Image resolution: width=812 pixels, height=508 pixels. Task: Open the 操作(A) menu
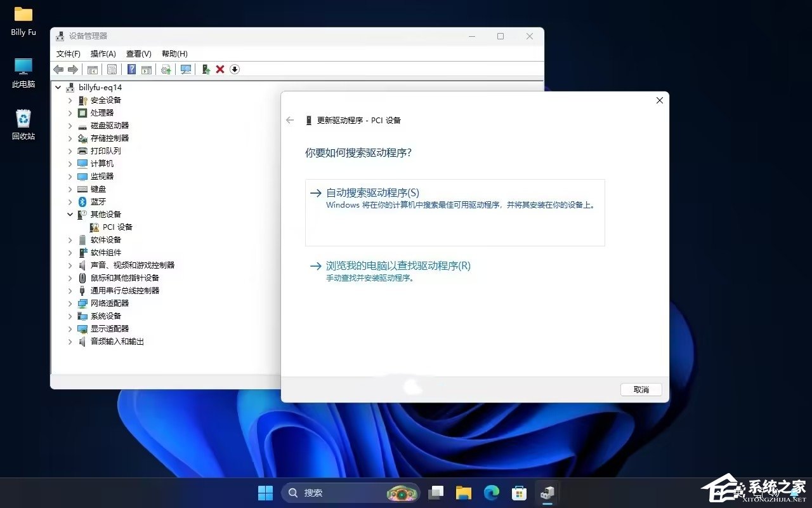click(103, 54)
